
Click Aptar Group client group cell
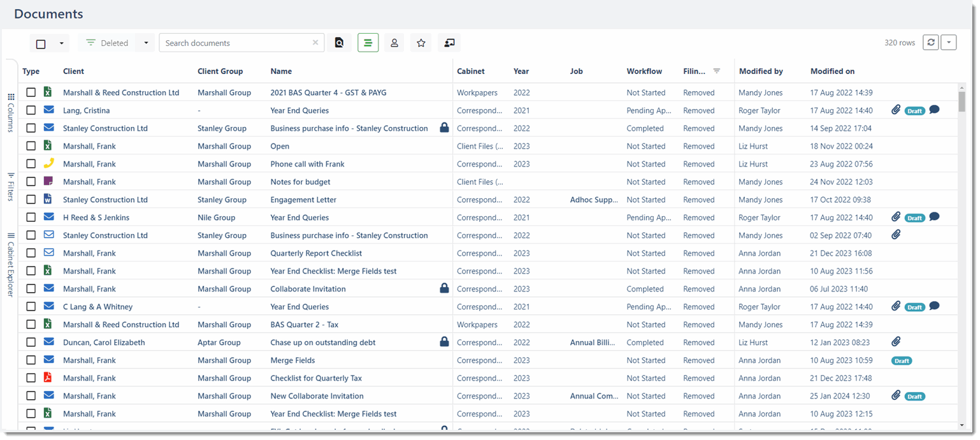[219, 342]
